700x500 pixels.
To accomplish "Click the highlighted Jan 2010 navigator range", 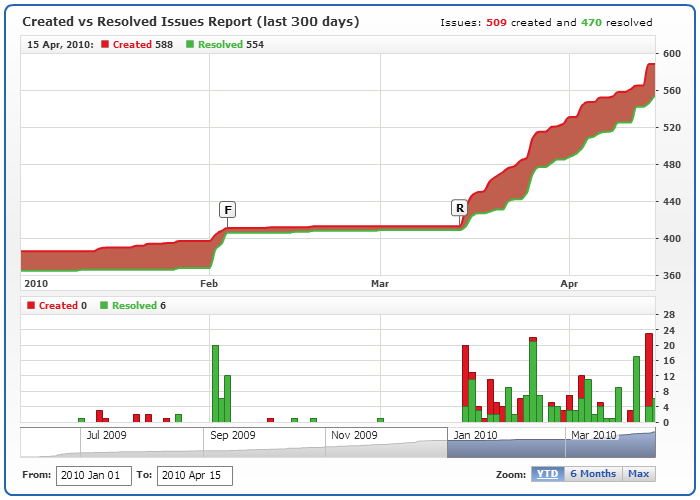I will click(475, 435).
